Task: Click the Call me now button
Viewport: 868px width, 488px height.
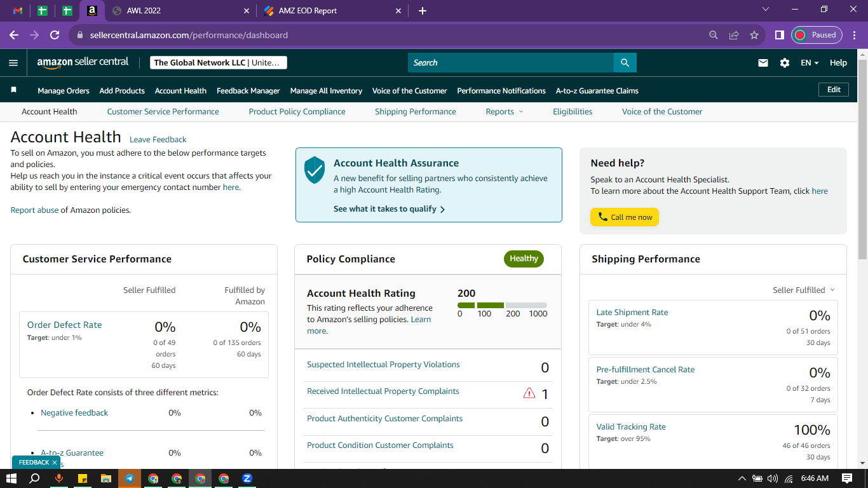Action: [625, 217]
